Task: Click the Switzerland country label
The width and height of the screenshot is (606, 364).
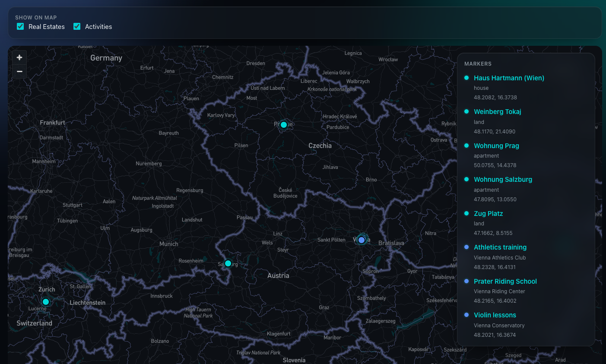Action: pyautogui.click(x=35, y=323)
